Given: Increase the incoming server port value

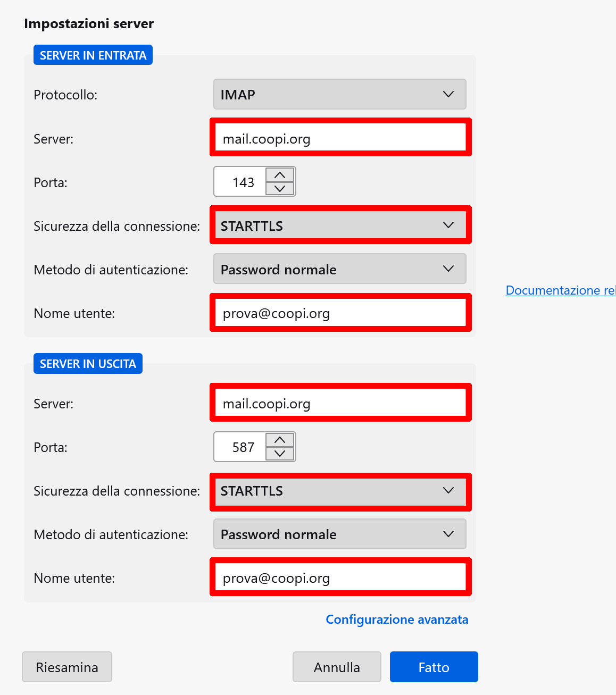Looking at the screenshot, I should click(x=280, y=175).
